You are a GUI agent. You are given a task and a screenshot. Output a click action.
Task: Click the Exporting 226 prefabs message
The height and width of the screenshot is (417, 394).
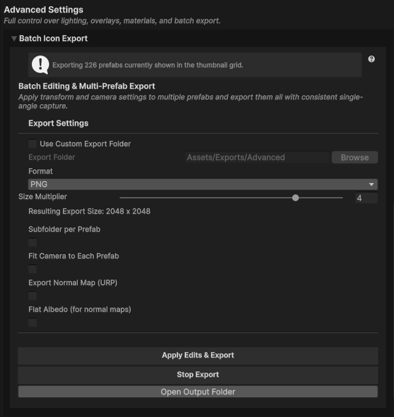click(148, 65)
